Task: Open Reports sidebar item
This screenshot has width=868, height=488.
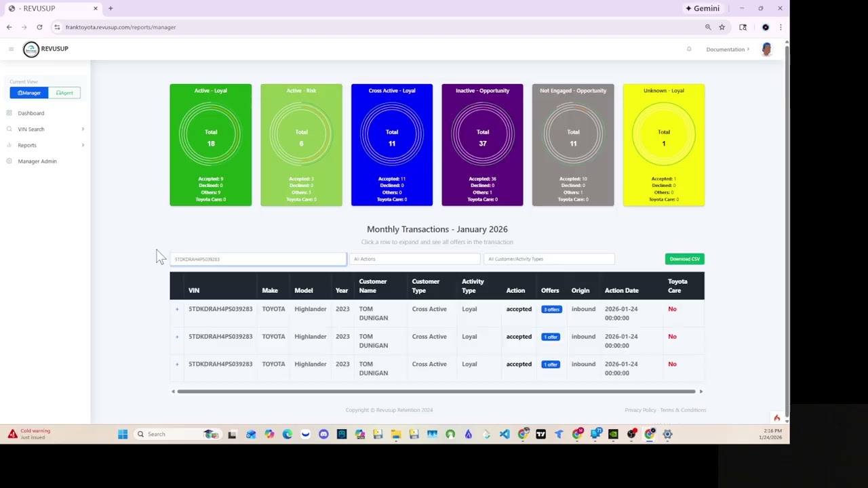Action: pos(27,145)
